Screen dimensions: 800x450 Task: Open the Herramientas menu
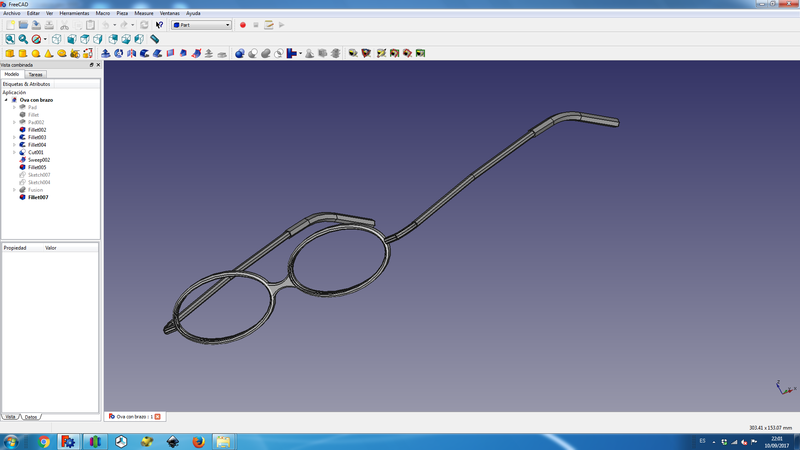point(74,13)
